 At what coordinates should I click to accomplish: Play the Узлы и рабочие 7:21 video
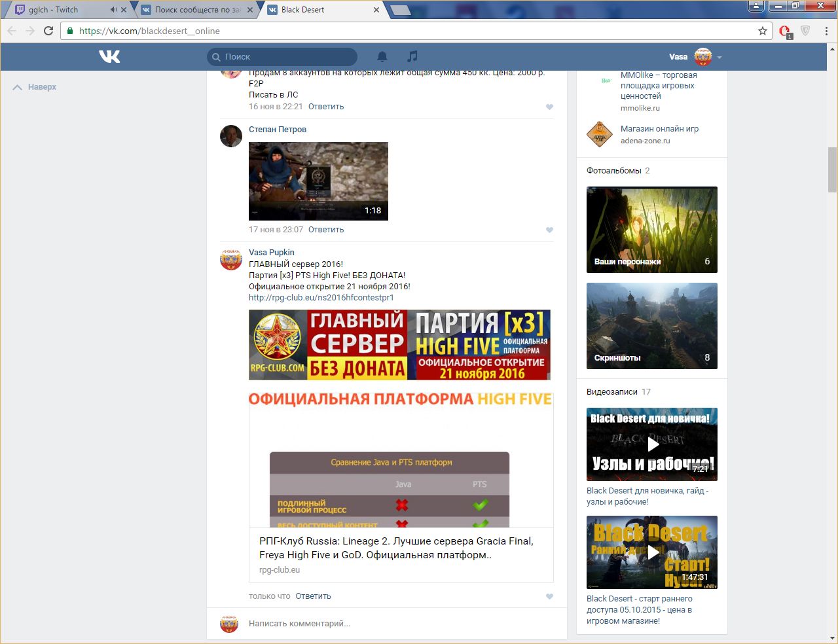click(x=652, y=444)
